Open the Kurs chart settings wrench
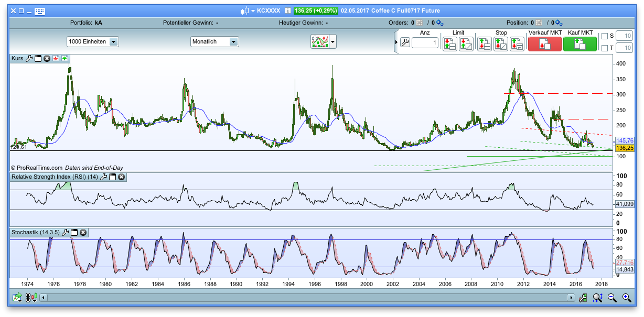 point(29,58)
